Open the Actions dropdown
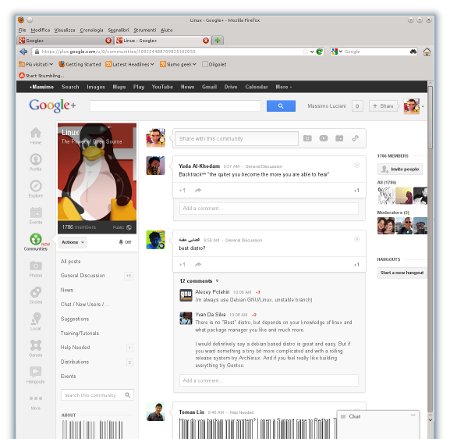 73,242
